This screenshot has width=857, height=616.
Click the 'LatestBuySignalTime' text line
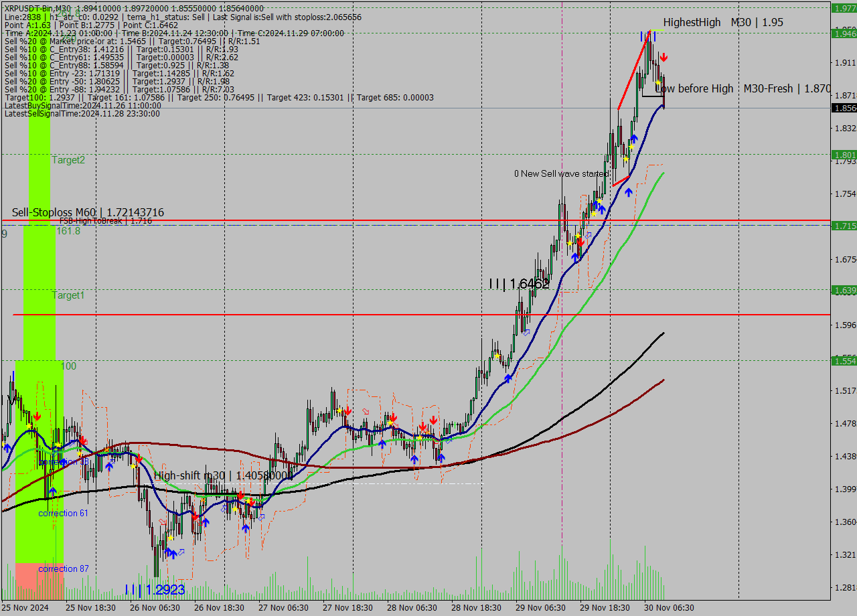tap(82, 105)
